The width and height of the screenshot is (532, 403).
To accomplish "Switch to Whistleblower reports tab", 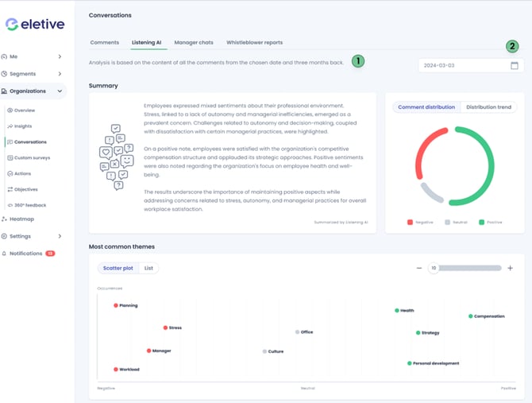I will tap(254, 42).
